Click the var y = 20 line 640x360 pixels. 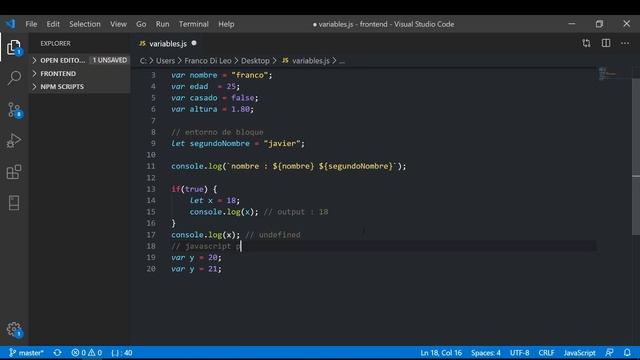[x=196, y=258]
